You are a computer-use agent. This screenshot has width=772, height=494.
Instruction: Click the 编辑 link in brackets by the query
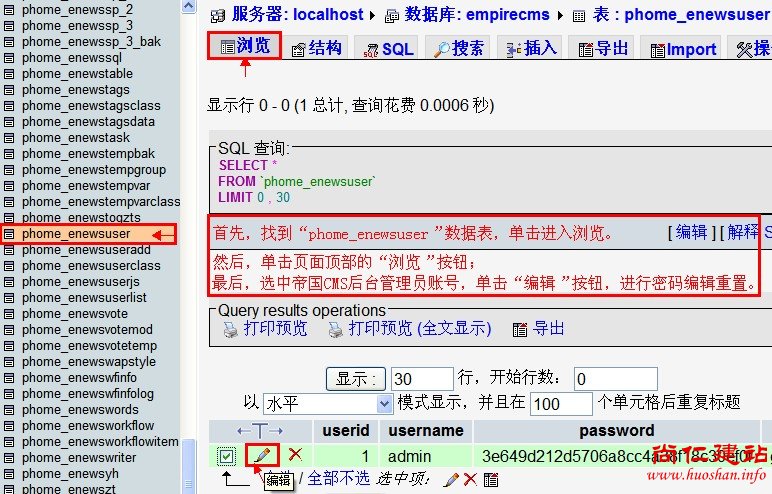tap(691, 231)
